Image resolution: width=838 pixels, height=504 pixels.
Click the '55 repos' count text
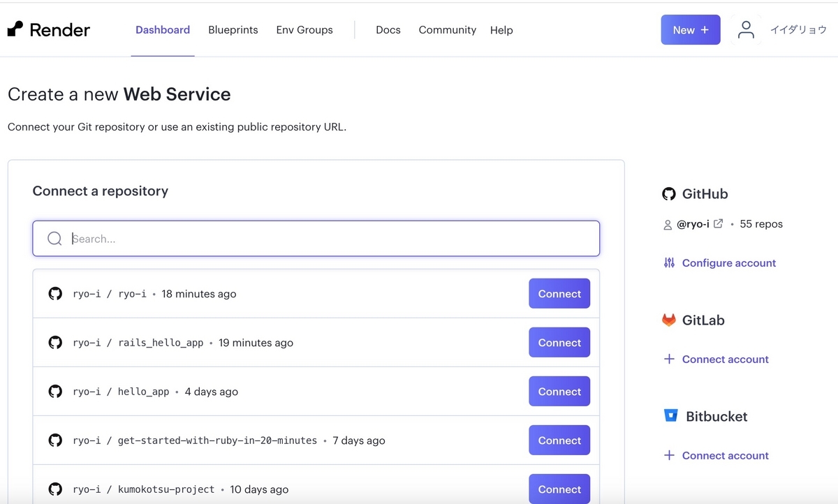pyautogui.click(x=761, y=224)
